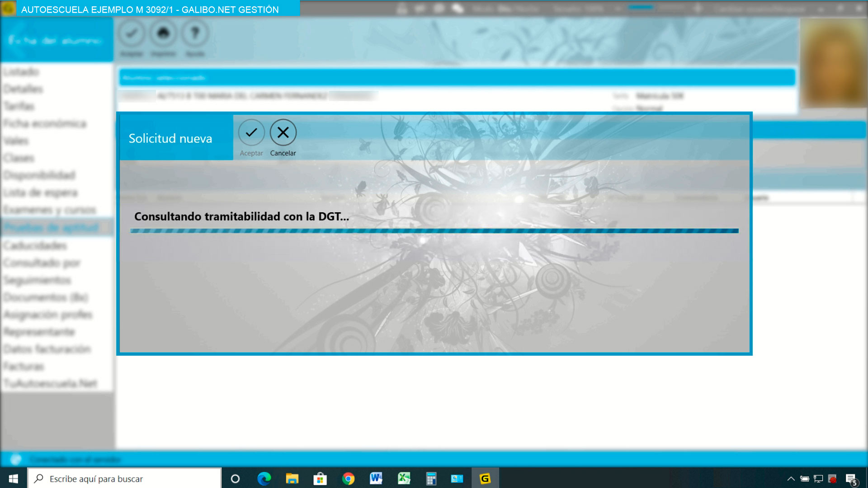Image resolution: width=868 pixels, height=488 pixels.
Task: Select the highlighted Pruebas de aptitud entry
Action: pyautogui.click(x=57, y=227)
